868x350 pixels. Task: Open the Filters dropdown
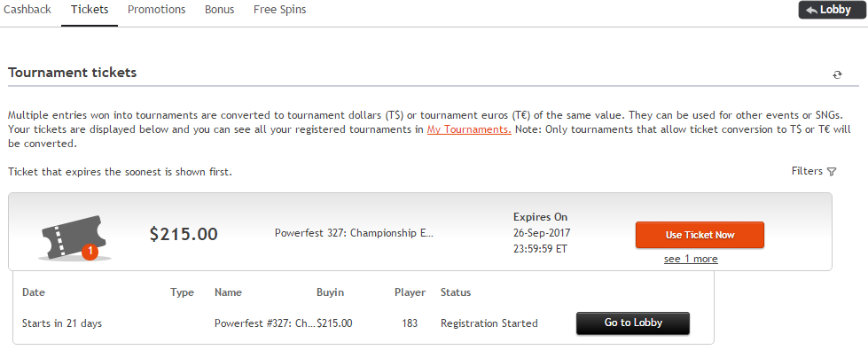814,171
